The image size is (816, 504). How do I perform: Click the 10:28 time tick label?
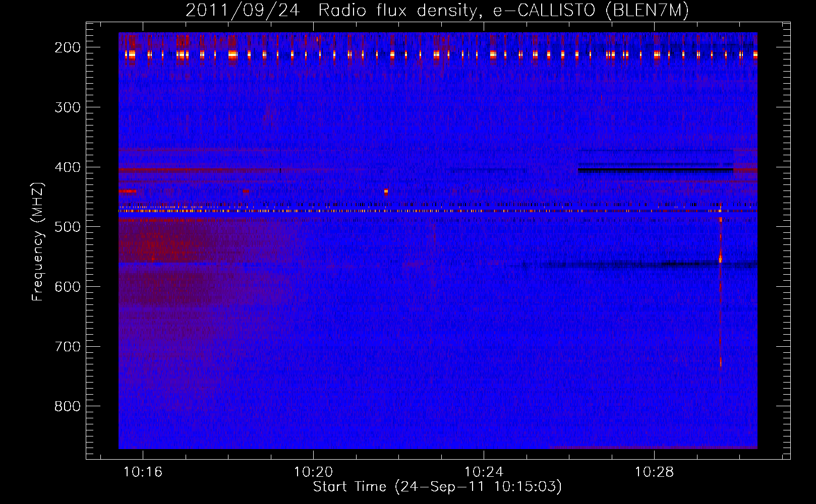click(654, 472)
